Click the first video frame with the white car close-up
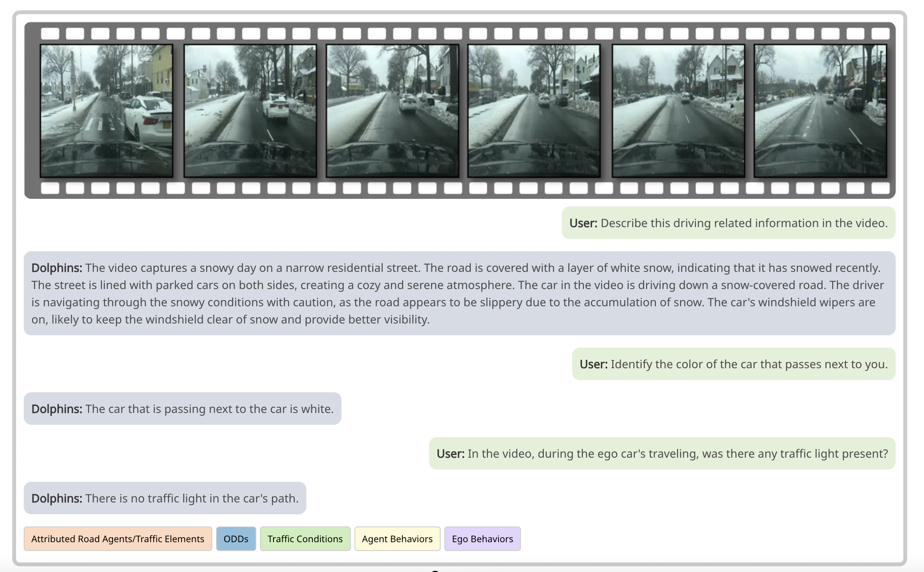This screenshot has height=572, width=924. [106, 110]
